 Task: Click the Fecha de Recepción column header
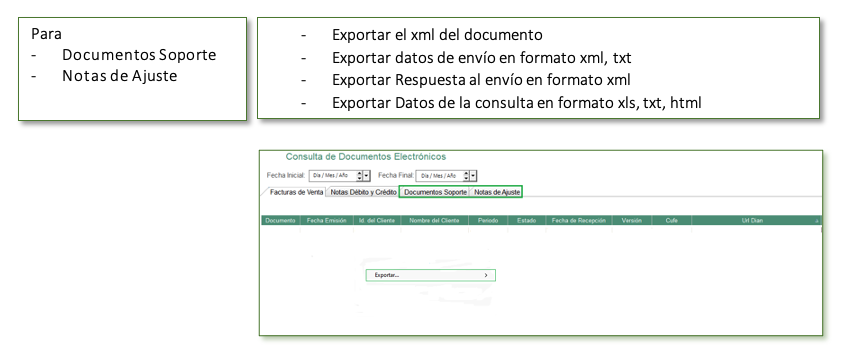tap(579, 220)
